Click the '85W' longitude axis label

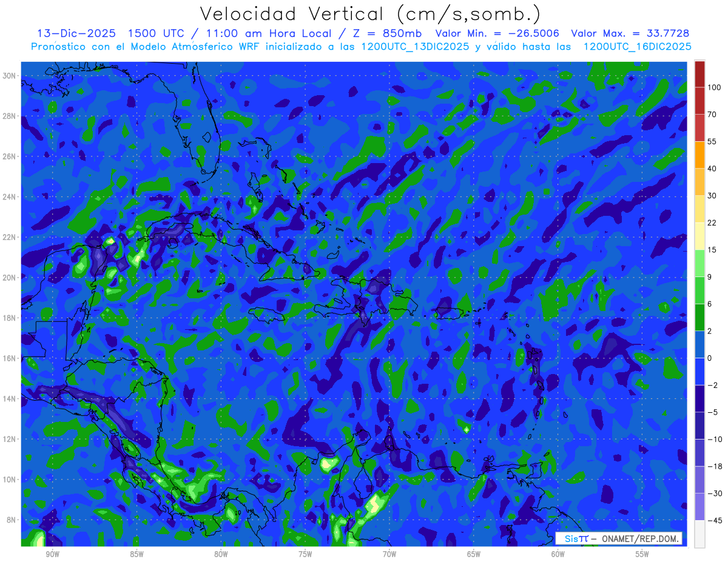[x=136, y=554]
